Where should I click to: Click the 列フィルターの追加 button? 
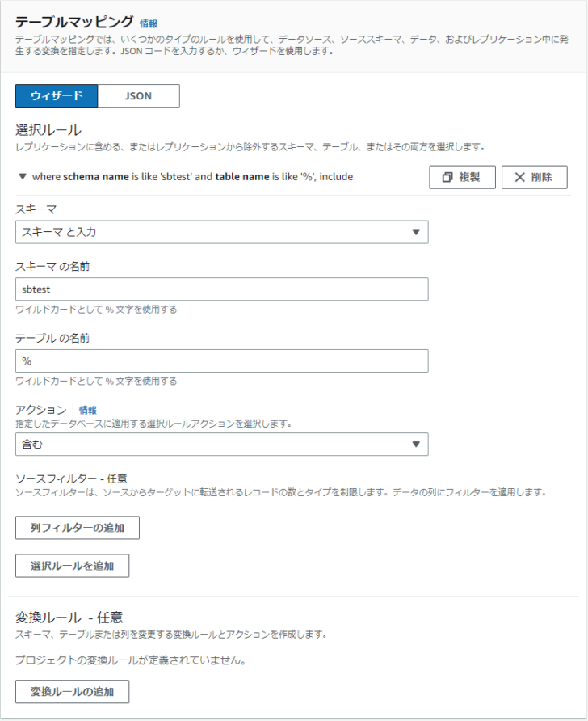point(78,528)
